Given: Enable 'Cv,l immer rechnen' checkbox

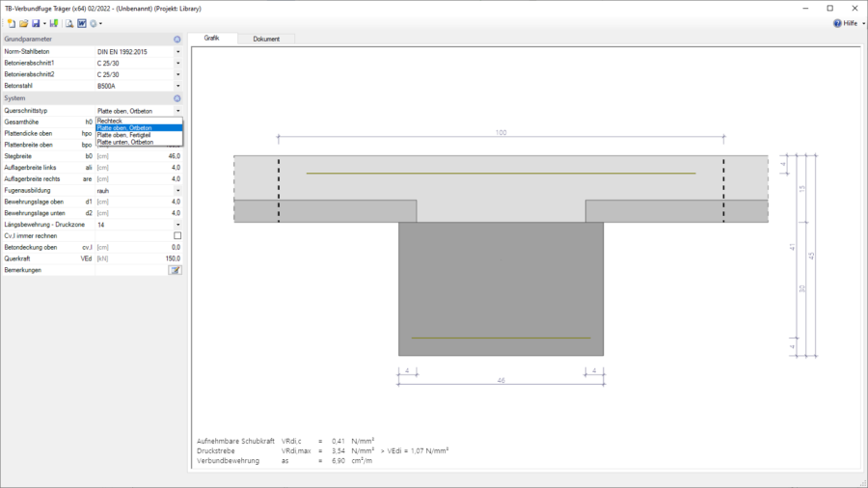Looking at the screenshot, I should pyautogui.click(x=176, y=235).
